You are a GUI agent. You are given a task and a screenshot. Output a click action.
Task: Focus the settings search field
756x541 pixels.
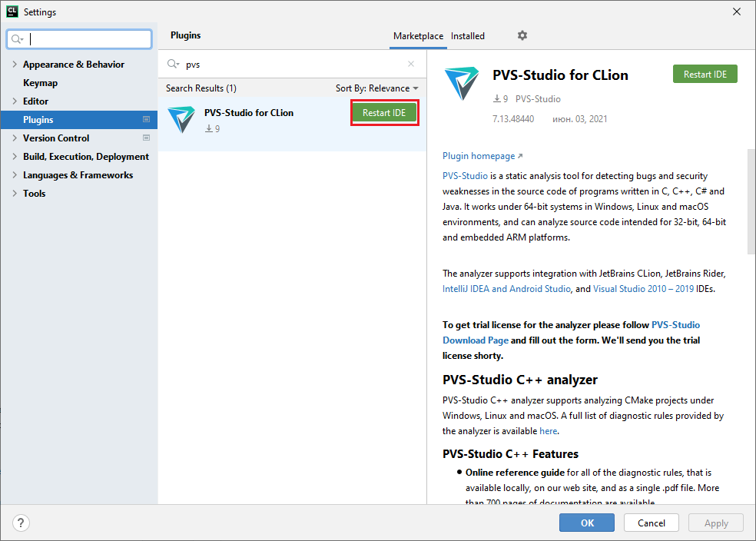[79, 39]
